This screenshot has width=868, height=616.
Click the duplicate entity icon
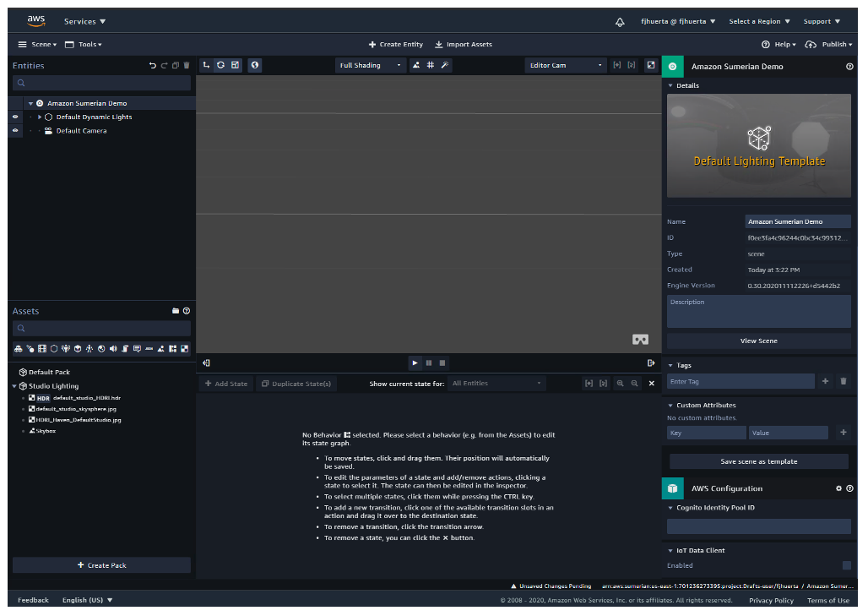176,65
